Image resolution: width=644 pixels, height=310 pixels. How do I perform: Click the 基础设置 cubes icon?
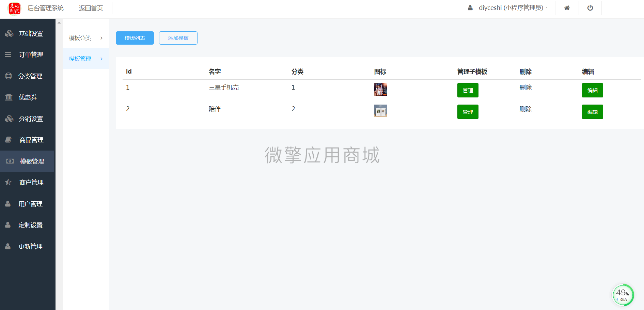(9, 33)
